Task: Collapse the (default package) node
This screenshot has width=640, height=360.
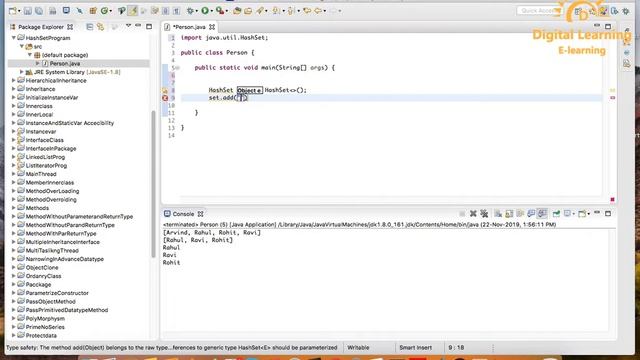Action: pyautogui.click(x=30, y=55)
